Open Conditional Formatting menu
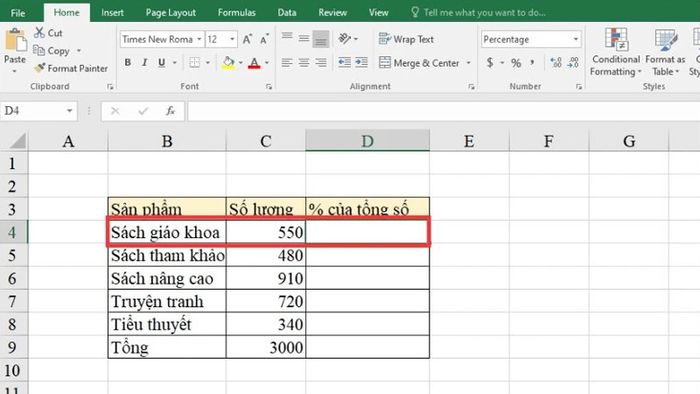Image resolution: width=700 pixels, height=394 pixels. coord(616,52)
